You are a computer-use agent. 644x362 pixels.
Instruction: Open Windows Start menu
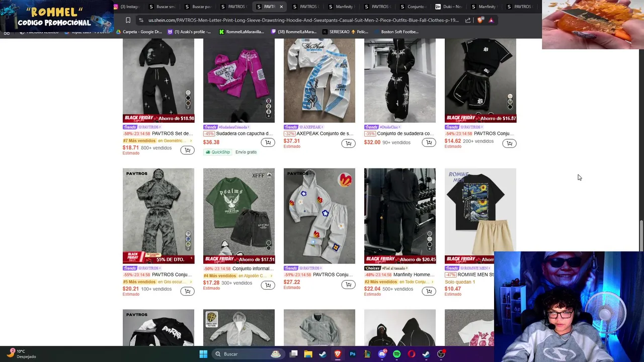pos(203,354)
